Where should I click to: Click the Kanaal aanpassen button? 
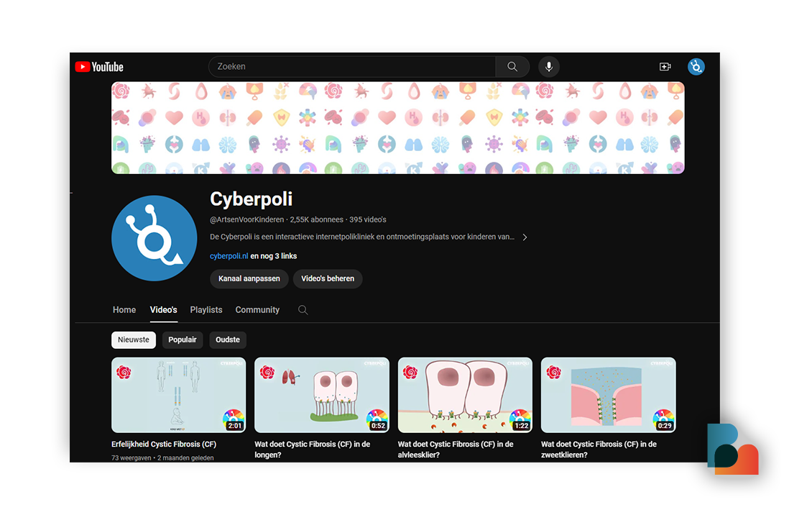coord(249,279)
